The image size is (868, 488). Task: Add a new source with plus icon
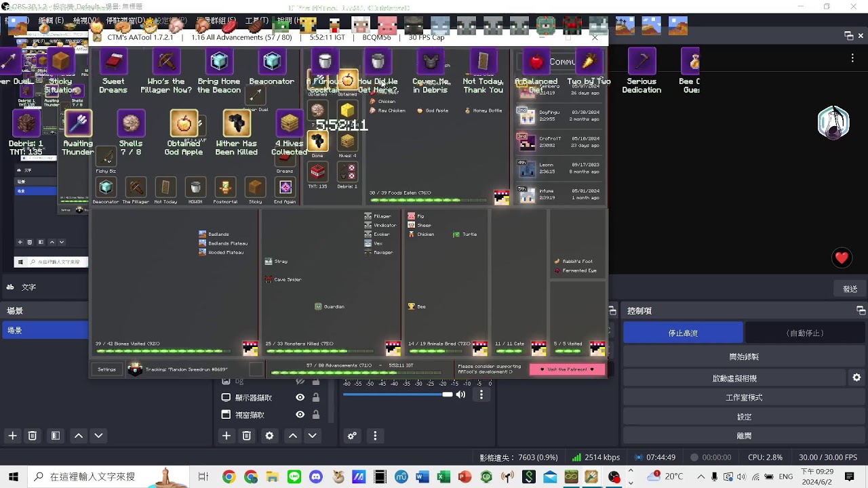coord(226,436)
